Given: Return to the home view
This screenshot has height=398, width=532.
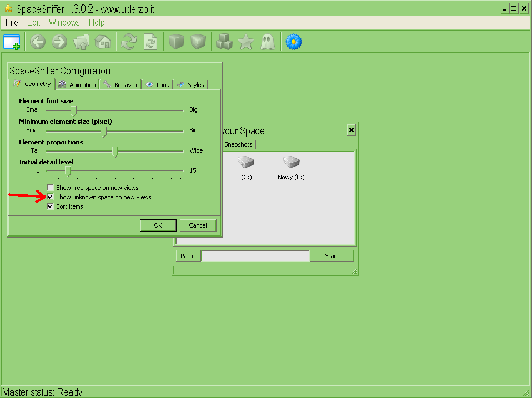Looking at the screenshot, I should (x=103, y=42).
